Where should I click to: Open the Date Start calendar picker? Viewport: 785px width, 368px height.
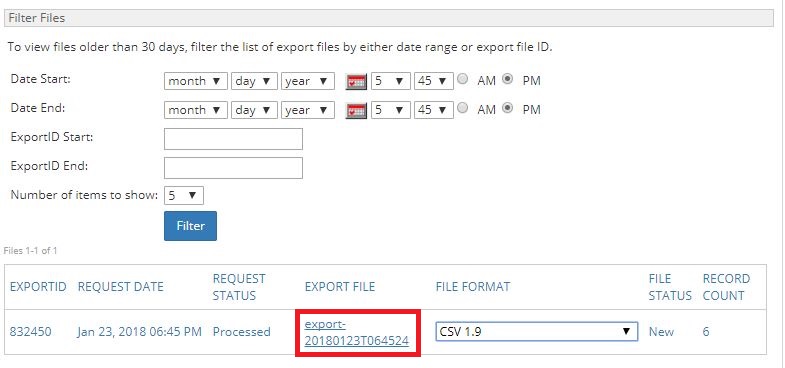coord(356,82)
